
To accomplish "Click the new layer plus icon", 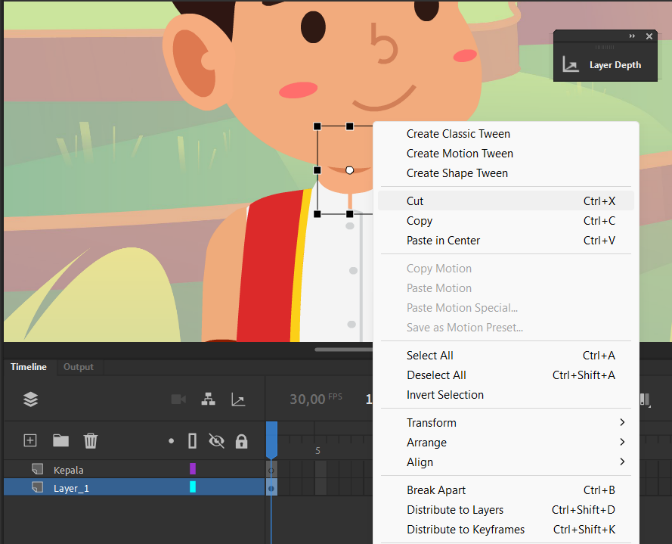I will [30, 440].
